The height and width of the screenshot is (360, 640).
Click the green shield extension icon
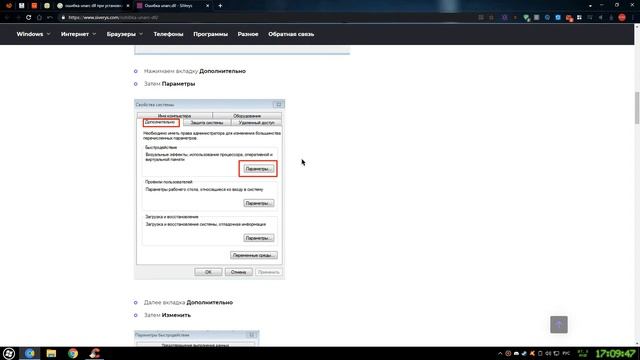[x=527, y=18]
